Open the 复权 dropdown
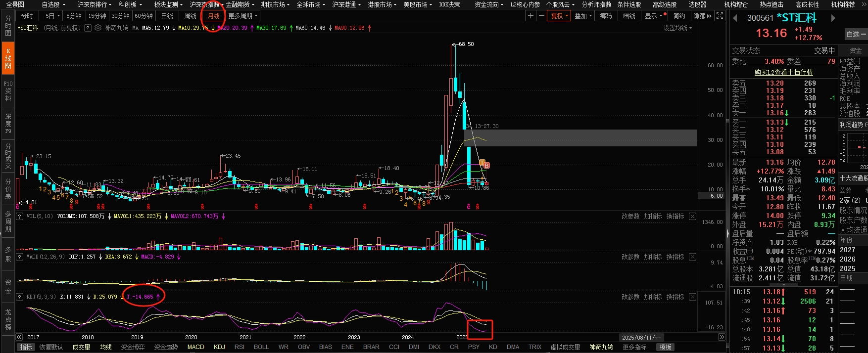The height and width of the screenshot is (353, 868). click(x=560, y=16)
